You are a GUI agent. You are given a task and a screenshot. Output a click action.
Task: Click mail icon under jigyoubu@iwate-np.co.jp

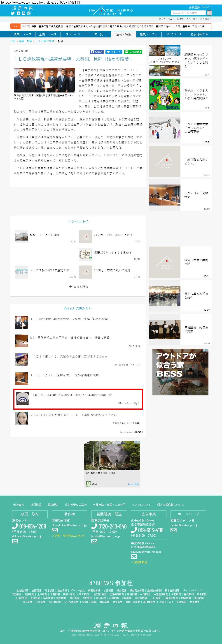[x=134, y=556]
